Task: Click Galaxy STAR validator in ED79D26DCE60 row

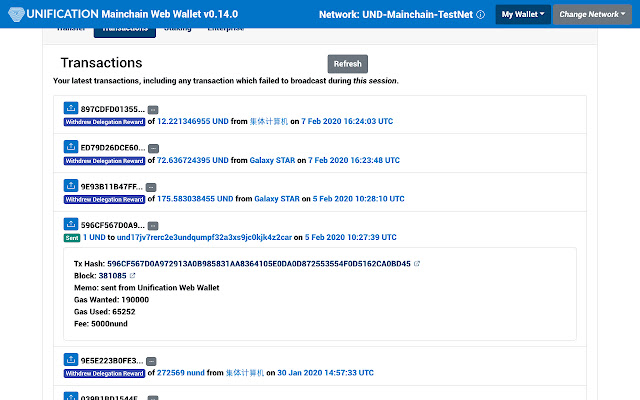Action: [272, 160]
